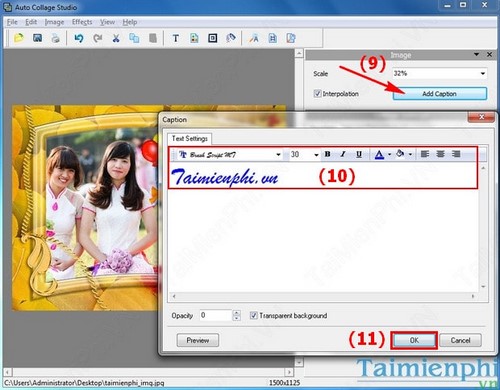The width and height of the screenshot is (500, 390).
Task: Click the file path in the status bar
Action: click(x=84, y=383)
